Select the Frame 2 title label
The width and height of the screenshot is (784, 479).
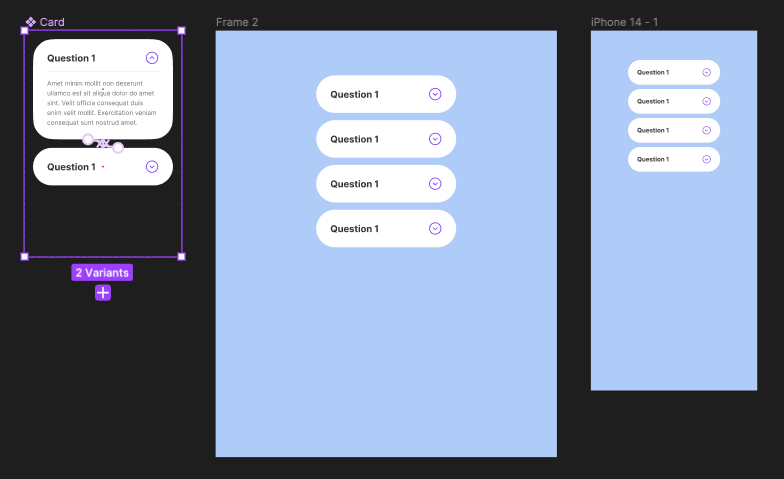237,22
